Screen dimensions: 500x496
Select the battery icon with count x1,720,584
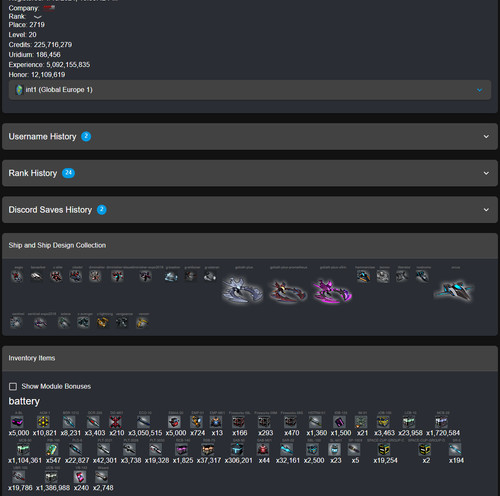pyautogui.click(x=441, y=422)
